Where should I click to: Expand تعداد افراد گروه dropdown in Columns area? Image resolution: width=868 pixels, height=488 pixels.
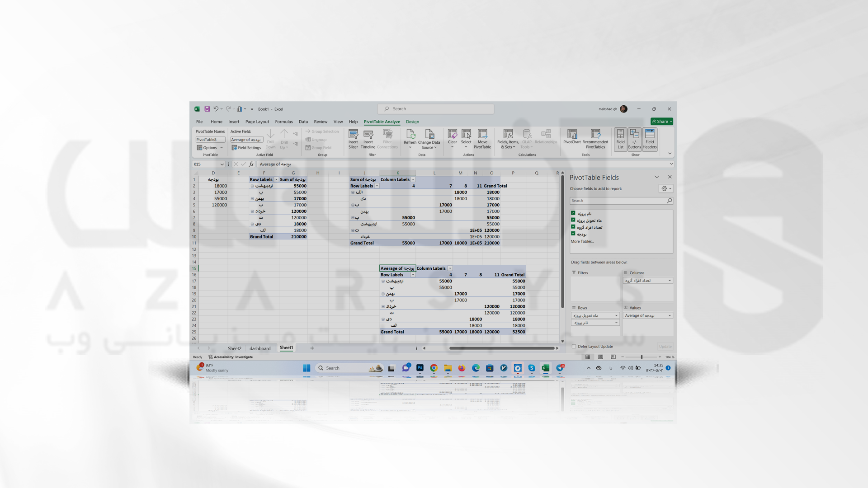[670, 280]
